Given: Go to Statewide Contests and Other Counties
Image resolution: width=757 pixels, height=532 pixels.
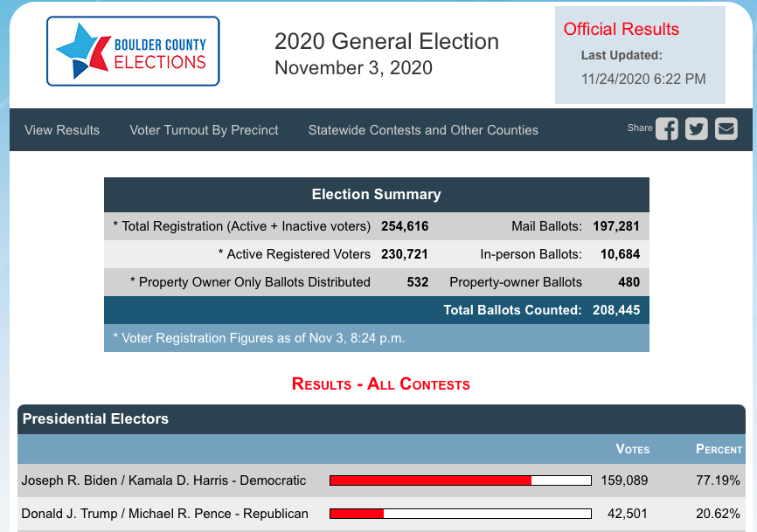Looking at the screenshot, I should [423, 130].
